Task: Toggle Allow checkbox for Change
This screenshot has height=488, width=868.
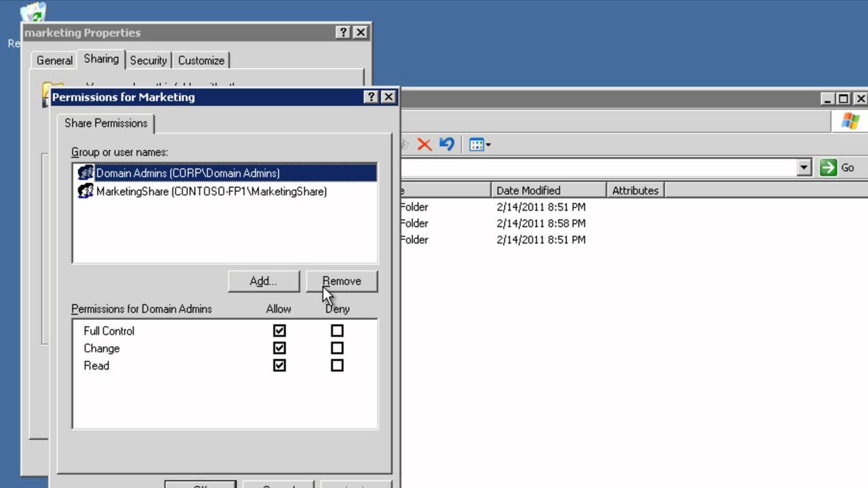Action: pos(279,348)
